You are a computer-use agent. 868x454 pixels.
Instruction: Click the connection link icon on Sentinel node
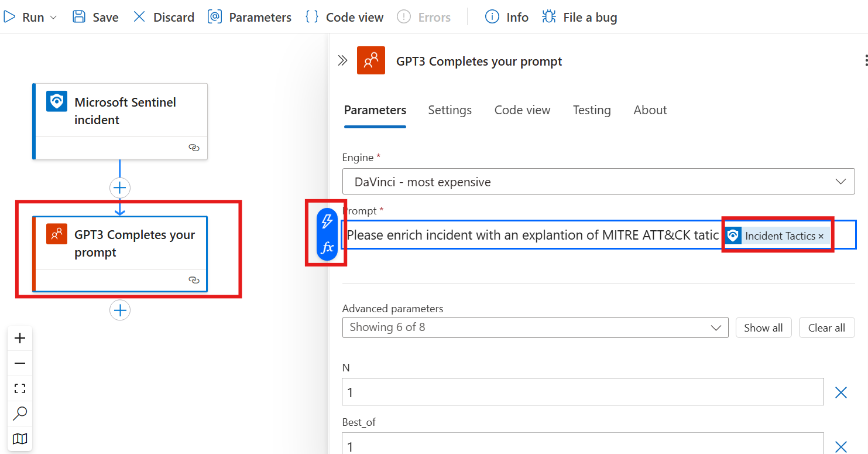point(194,148)
